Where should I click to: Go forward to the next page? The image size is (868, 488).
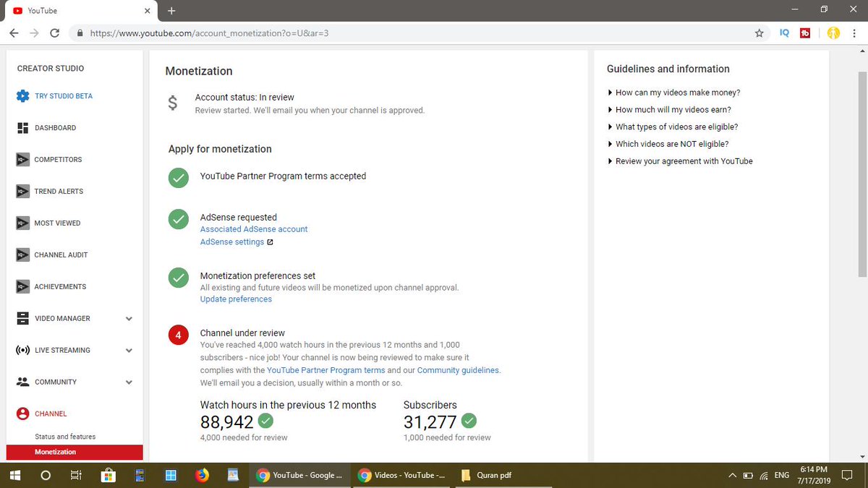(x=34, y=33)
